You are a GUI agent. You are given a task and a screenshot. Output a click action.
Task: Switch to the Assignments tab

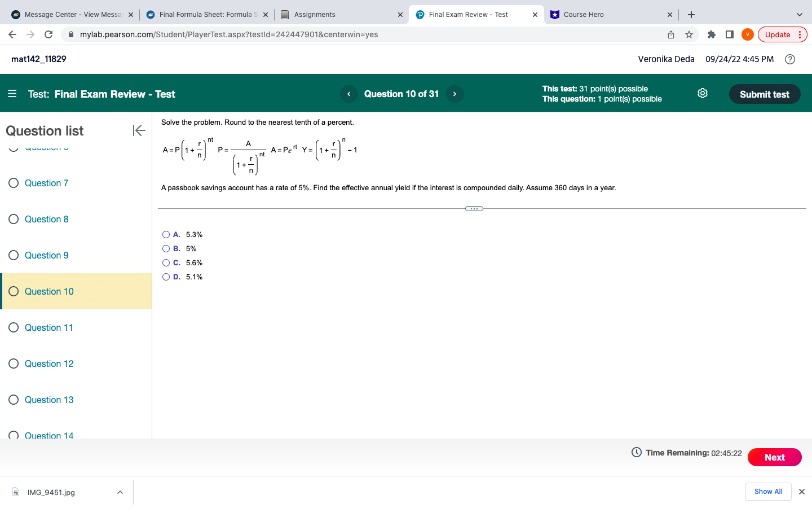click(x=342, y=15)
